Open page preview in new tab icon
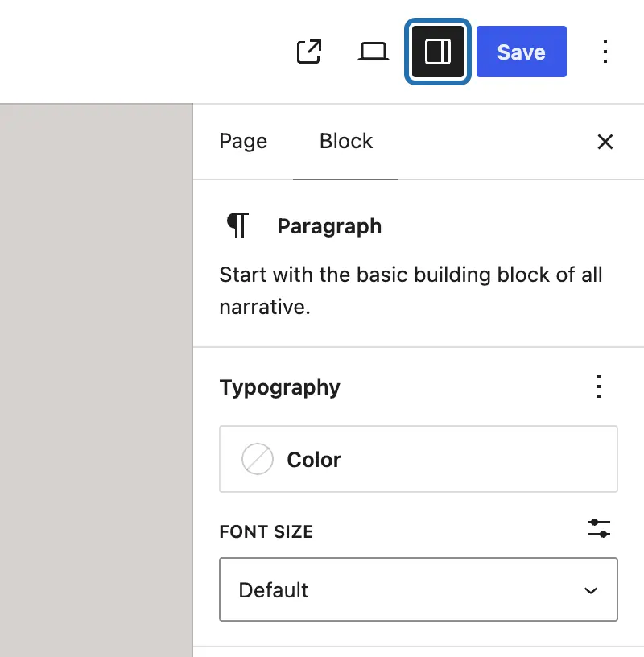Viewport: 644px width, 657px height. [x=309, y=52]
